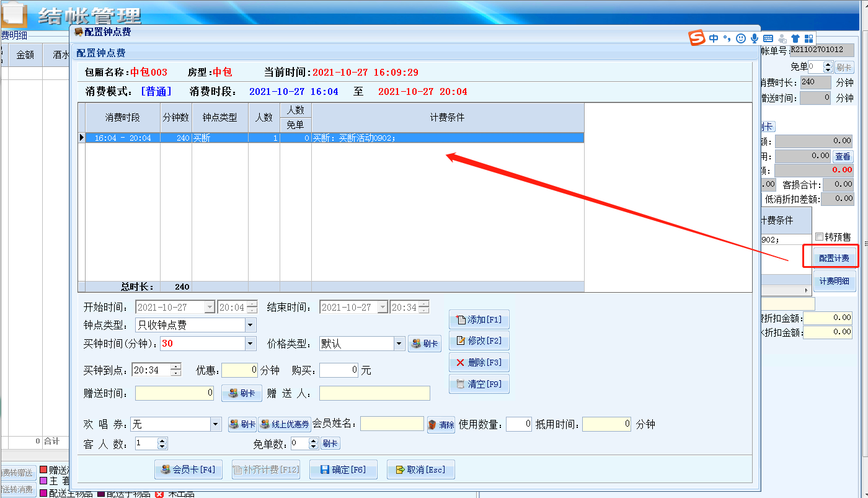Click the 计费条件 column header
Screen dimensions: 868x498
click(448, 117)
